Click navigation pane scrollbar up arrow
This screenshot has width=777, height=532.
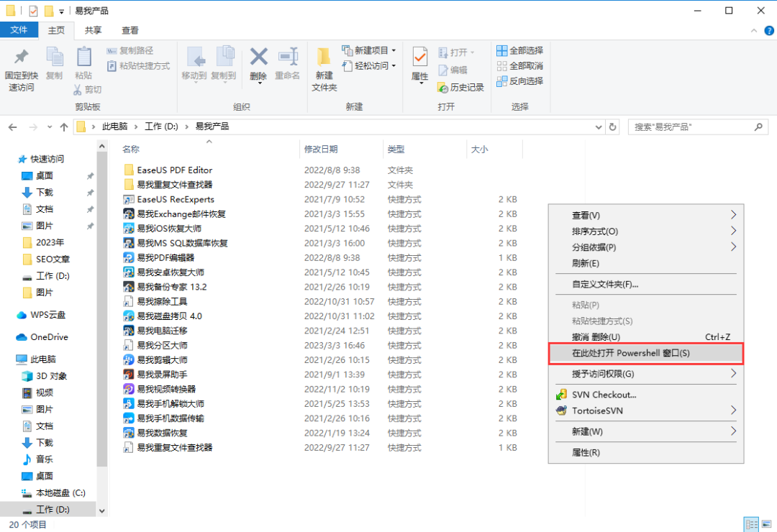click(102, 146)
